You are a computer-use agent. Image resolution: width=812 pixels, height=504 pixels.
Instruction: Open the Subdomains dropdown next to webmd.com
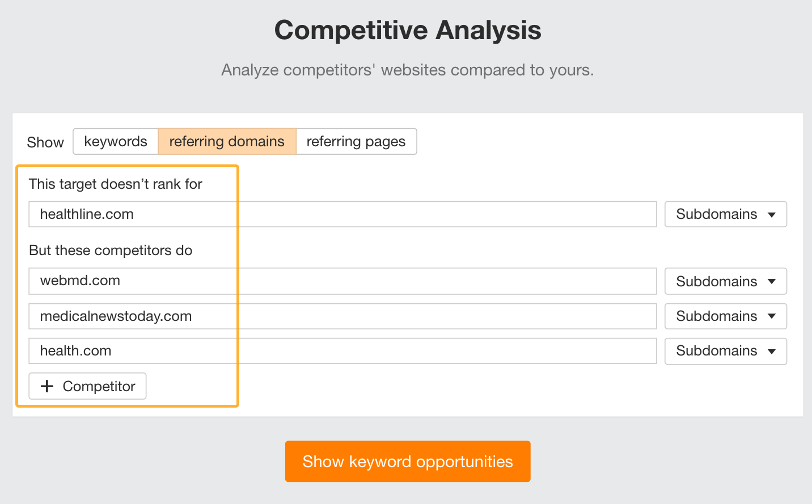[726, 281]
